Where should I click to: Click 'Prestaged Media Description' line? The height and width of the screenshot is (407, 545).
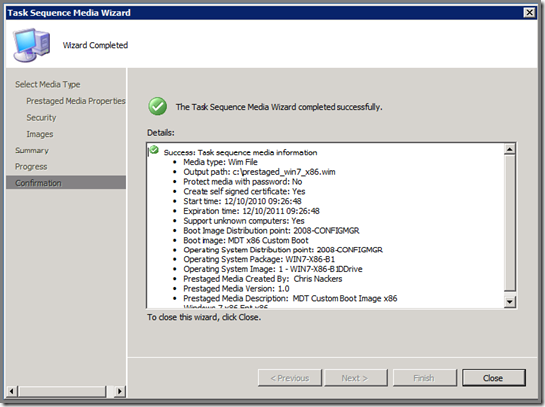click(x=290, y=298)
